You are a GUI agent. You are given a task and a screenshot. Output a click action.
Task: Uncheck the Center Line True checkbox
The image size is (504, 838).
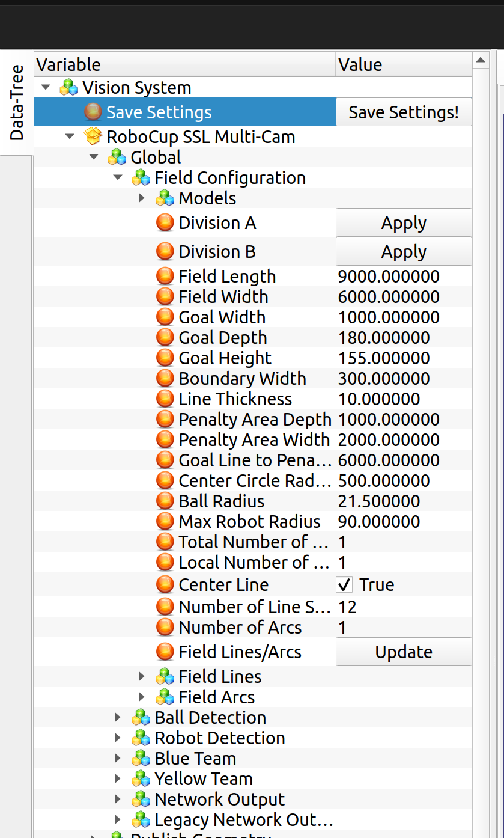click(x=344, y=584)
